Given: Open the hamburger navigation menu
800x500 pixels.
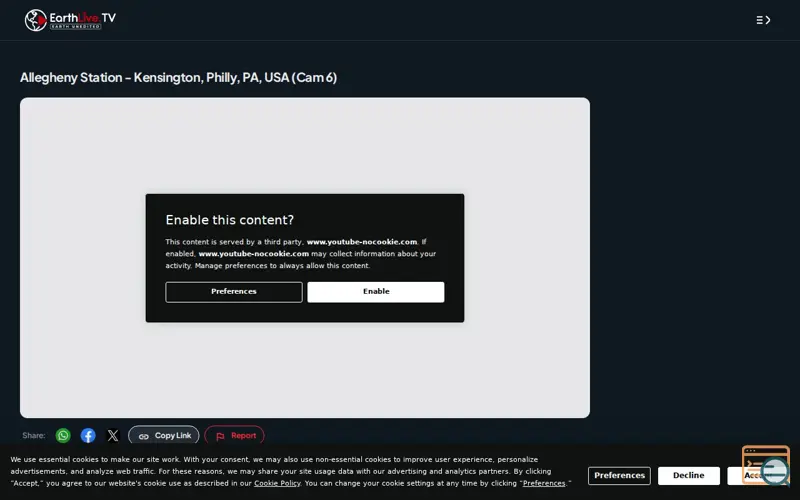Looking at the screenshot, I should click(x=763, y=20).
